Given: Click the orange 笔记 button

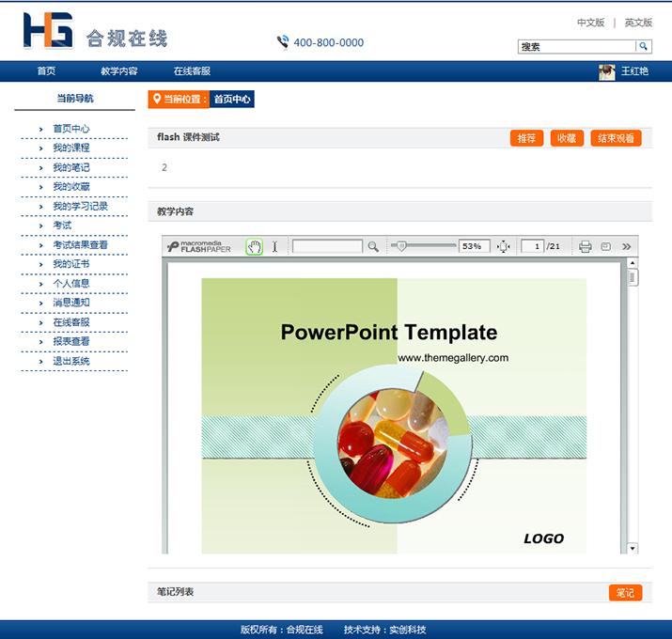Looking at the screenshot, I should point(625,593).
